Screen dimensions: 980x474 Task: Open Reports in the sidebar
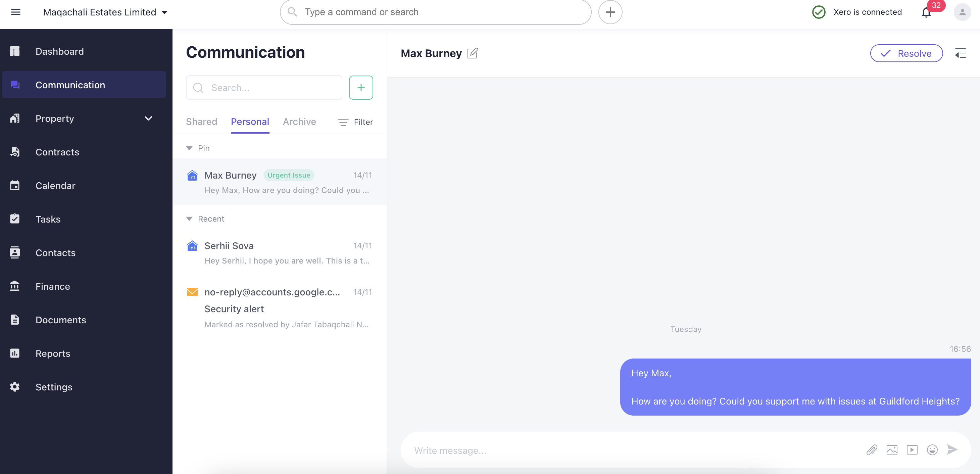point(84,353)
